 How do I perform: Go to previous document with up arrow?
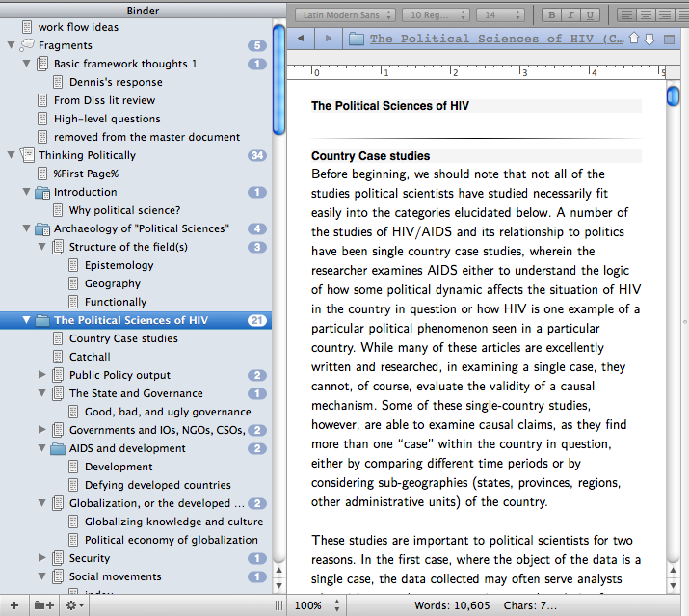tap(634, 39)
